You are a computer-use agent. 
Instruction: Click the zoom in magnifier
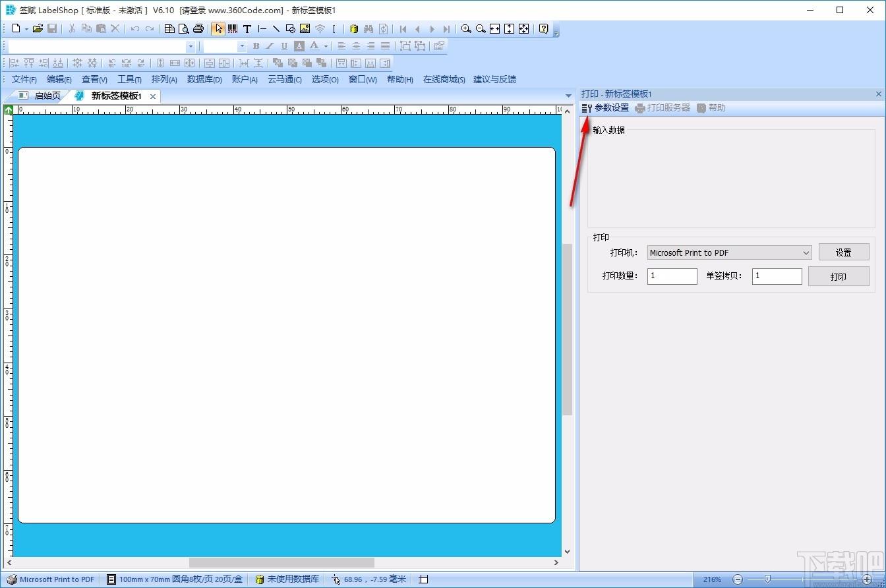pyautogui.click(x=466, y=28)
